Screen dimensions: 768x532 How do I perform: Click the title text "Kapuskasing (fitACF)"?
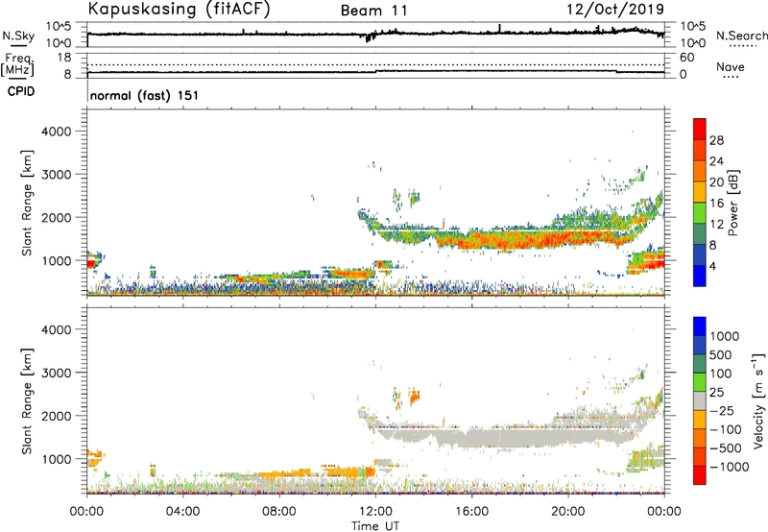(x=179, y=9)
